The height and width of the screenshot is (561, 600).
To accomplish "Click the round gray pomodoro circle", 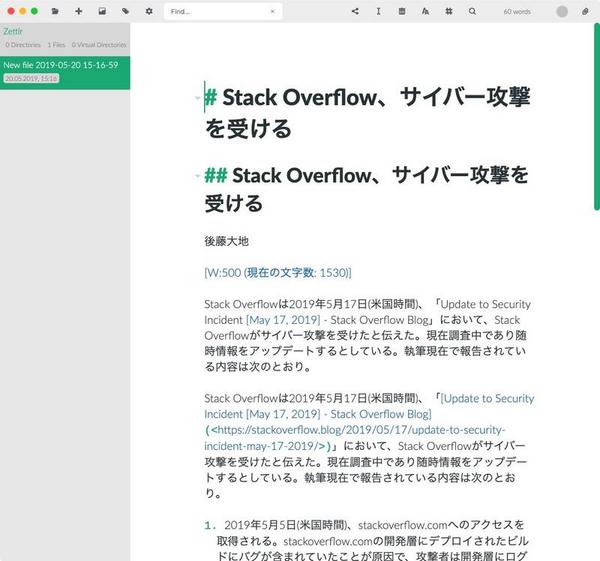I will click(562, 11).
